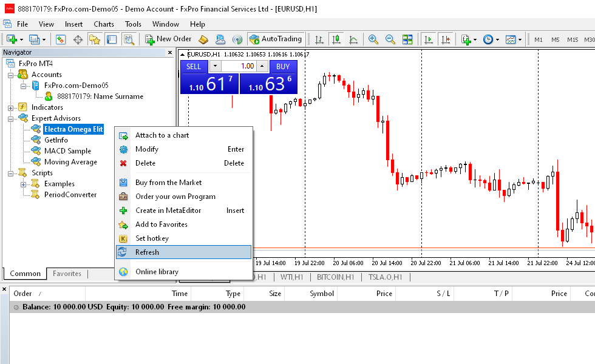Select M15 timeframe
This screenshot has height=364, width=595.
click(573, 40)
